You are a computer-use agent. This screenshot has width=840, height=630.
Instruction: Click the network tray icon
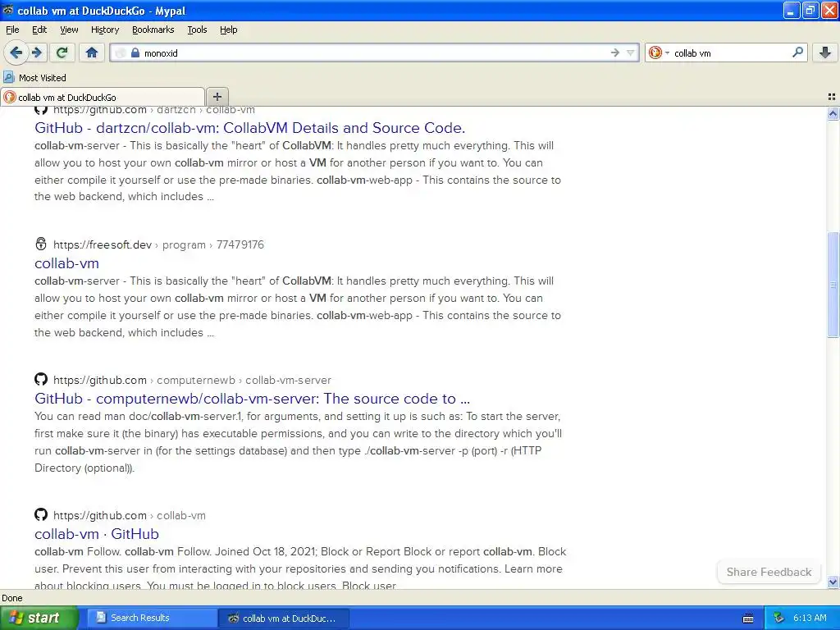point(778,618)
